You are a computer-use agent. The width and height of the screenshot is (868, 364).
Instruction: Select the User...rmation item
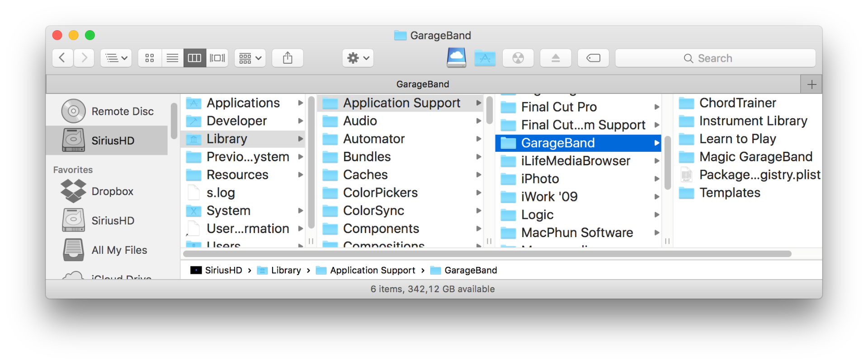click(243, 229)
